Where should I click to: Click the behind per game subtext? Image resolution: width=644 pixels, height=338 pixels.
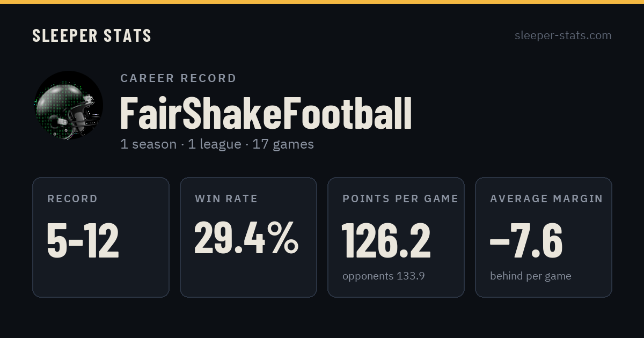530,276
